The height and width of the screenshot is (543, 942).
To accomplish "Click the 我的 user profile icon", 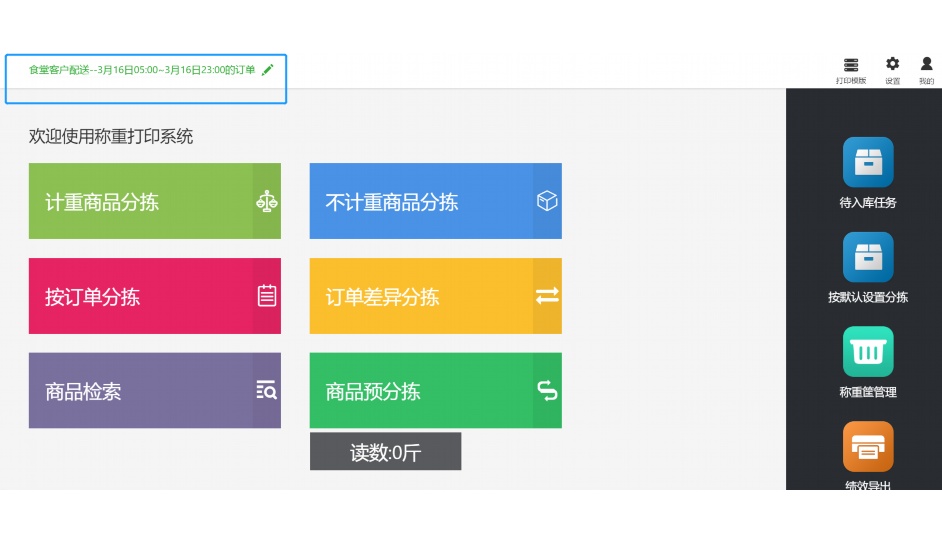I will tap(926, 65).
